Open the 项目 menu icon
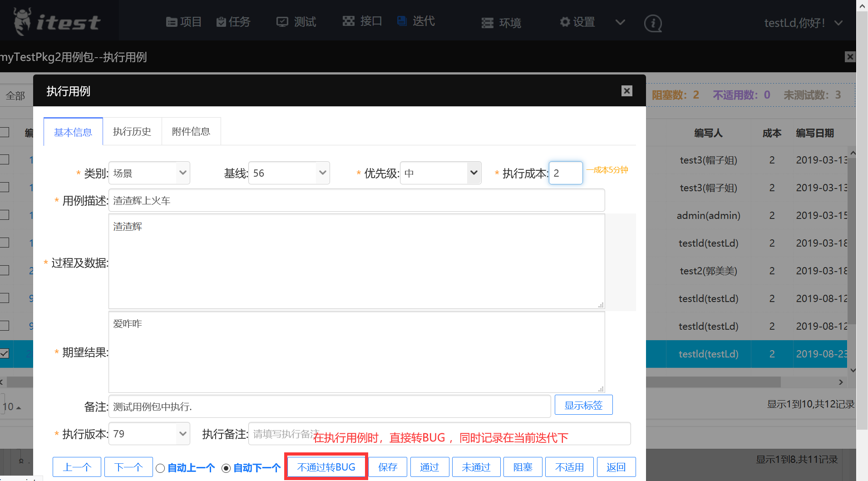The width and height of the screenshot is (868, 481). [x=172, y=22]
